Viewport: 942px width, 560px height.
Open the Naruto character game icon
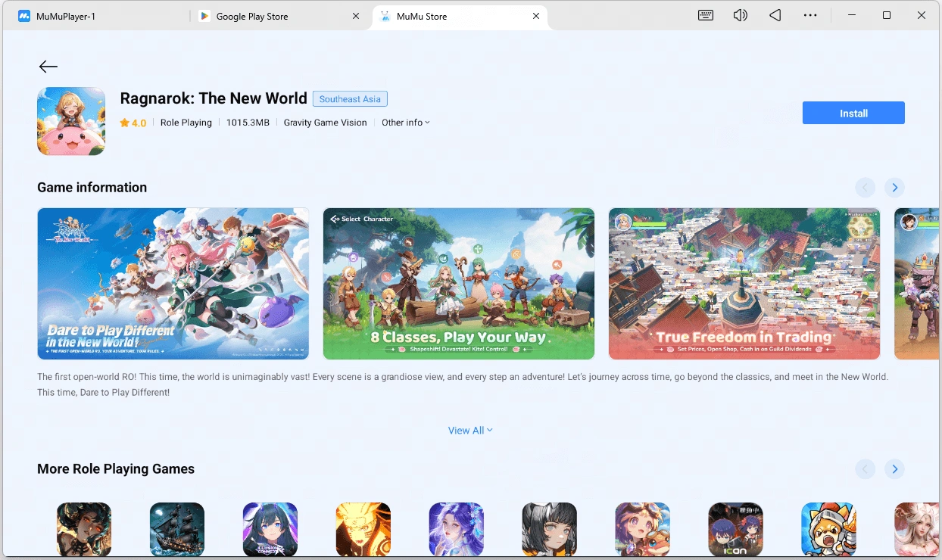[x=363, y=530]
